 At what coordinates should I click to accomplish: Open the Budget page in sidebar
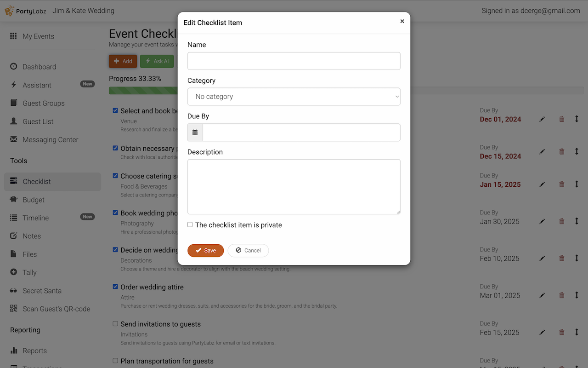coord(34,200)
